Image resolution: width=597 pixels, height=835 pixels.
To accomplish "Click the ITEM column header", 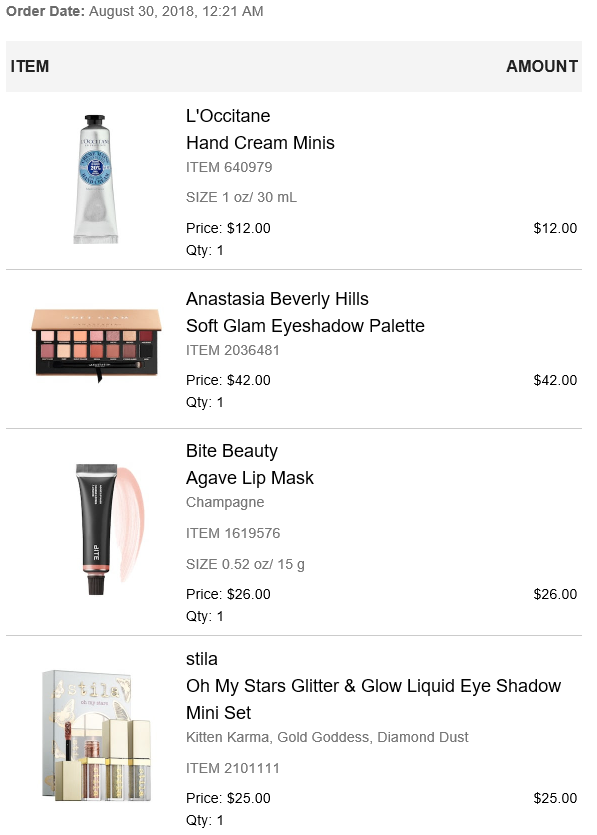I will click(30, 67).
